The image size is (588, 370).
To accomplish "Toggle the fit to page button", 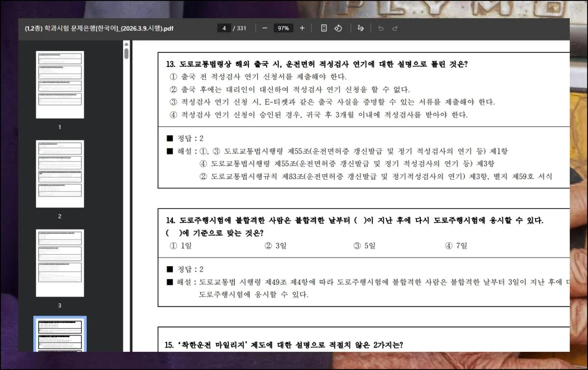I will click(x=324, y=28).
